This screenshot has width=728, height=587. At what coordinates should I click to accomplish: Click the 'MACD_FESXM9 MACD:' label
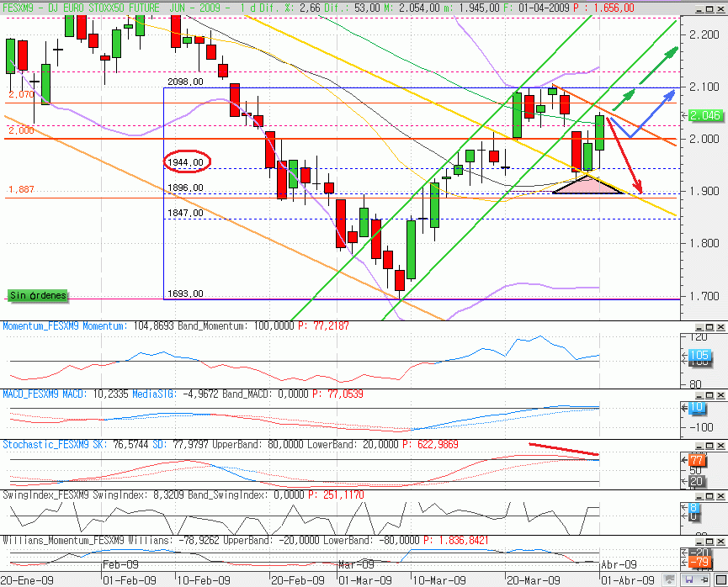pos(45,394)
